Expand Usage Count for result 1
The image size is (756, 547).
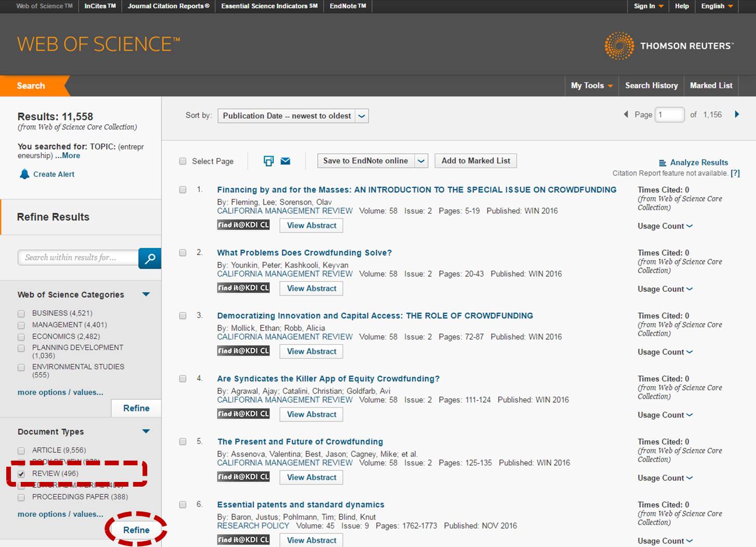[x=665, y=226]
